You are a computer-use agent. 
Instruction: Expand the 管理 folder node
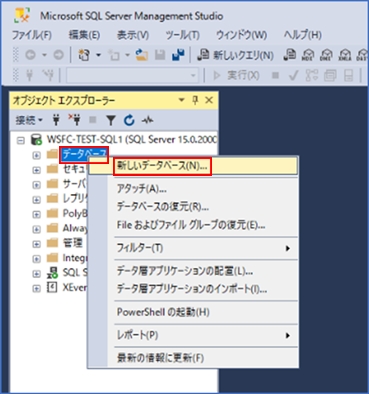[x=36, y=244]
